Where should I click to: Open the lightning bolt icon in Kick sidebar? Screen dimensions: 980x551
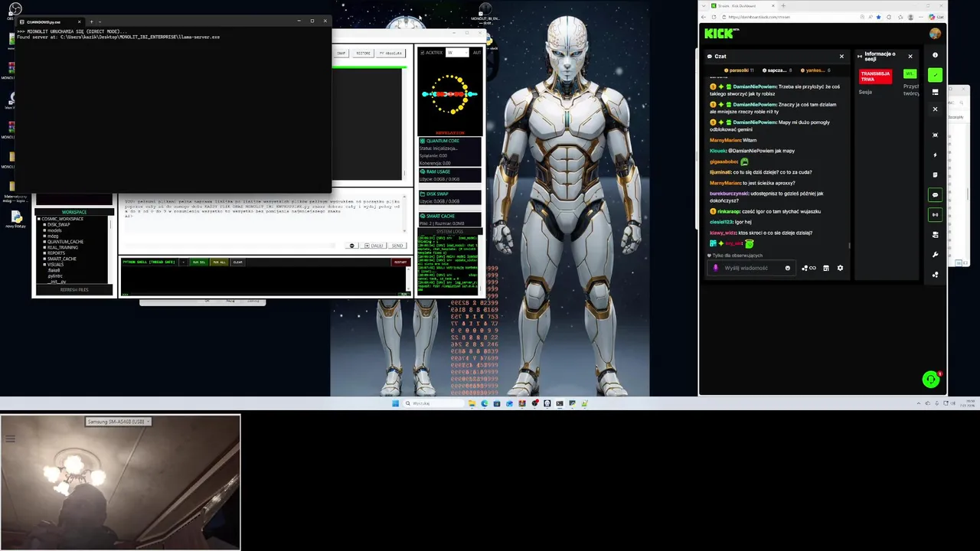coord(935,155)
